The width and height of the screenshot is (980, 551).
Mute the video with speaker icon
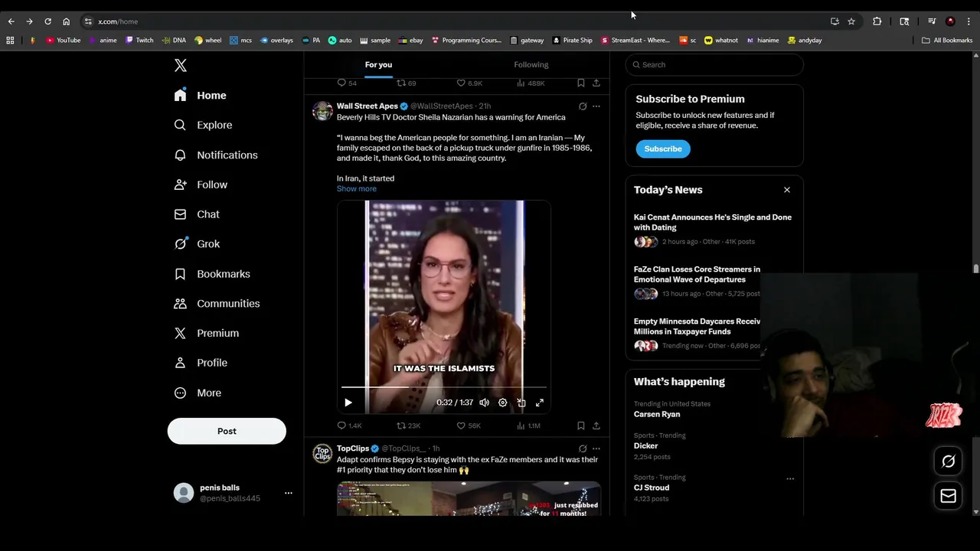pyautogui.click(x=484, y=403)
